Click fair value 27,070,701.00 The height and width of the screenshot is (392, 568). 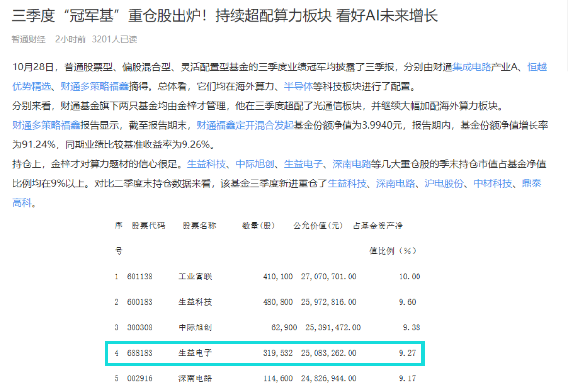[x=329, y=277]
